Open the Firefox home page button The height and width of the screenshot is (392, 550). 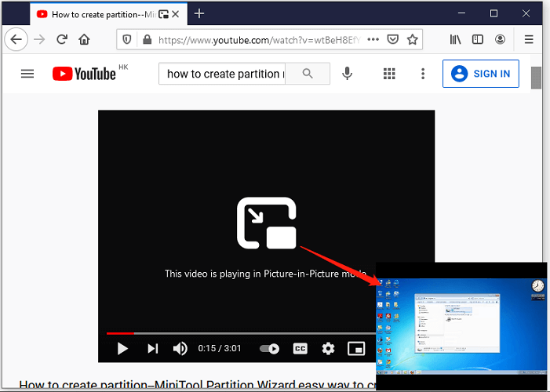pos(84,39)
